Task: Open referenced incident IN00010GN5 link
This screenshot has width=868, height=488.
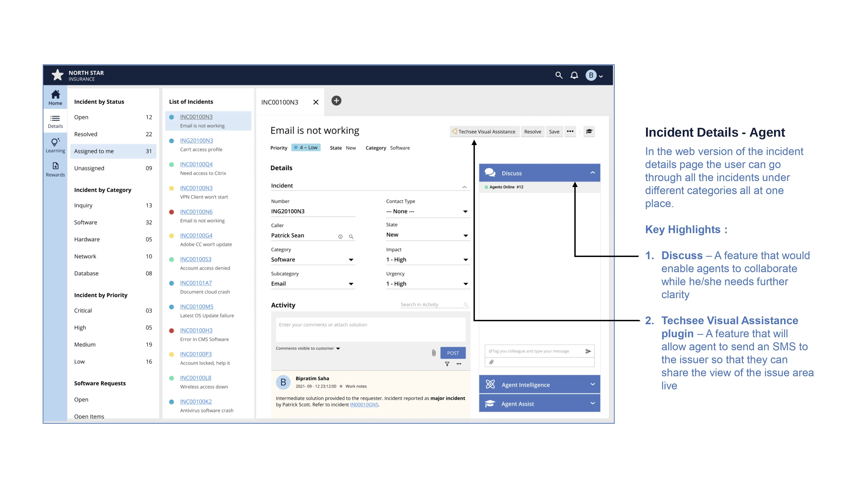Action: [364, 404]
